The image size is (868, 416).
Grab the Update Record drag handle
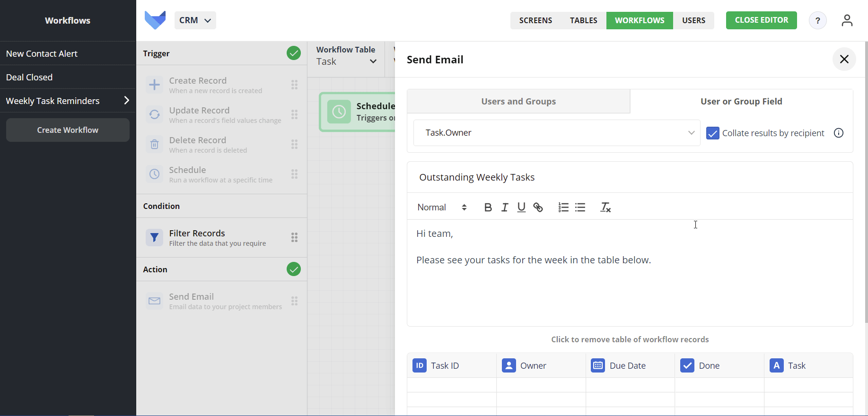pos(294,114)
